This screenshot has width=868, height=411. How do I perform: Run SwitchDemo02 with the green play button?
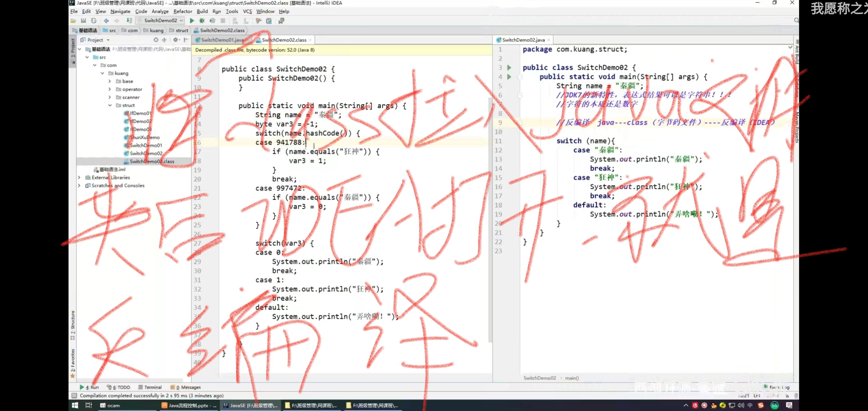point(192,21)
